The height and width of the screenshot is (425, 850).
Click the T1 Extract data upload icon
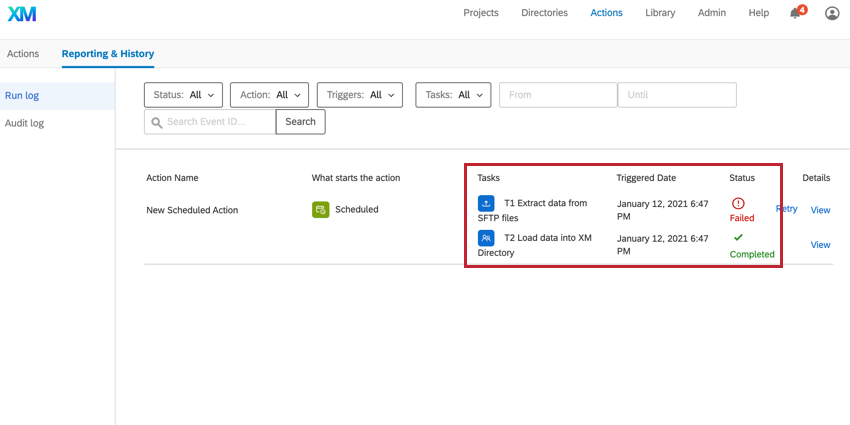[x=486, y=203]
